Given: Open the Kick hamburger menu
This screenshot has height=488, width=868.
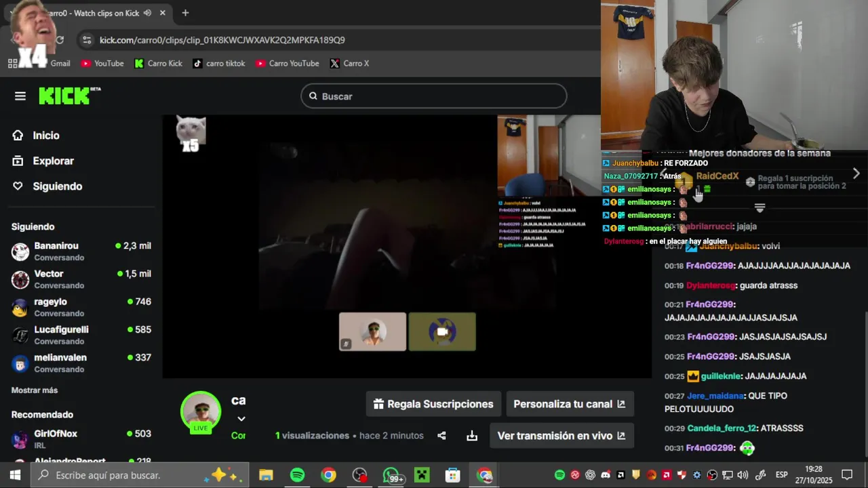Looking at the screenshot, I should click(x=20, y=96).
